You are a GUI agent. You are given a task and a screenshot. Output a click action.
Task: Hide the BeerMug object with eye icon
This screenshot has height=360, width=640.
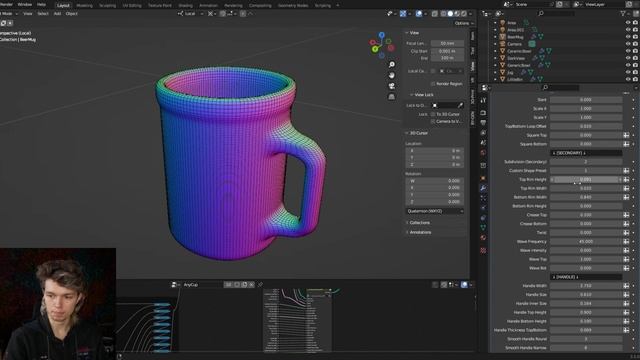pyautogui.click(x=628, y=37)
